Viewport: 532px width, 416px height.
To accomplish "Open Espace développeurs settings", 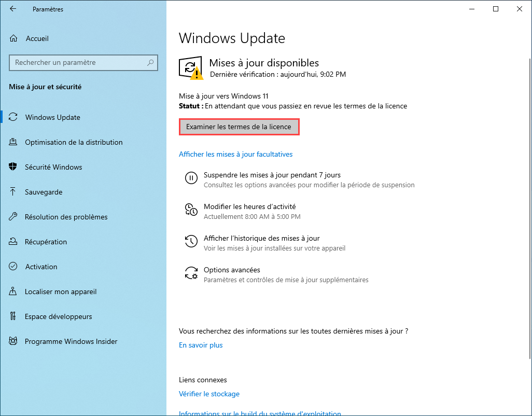I will pos(58,316).
